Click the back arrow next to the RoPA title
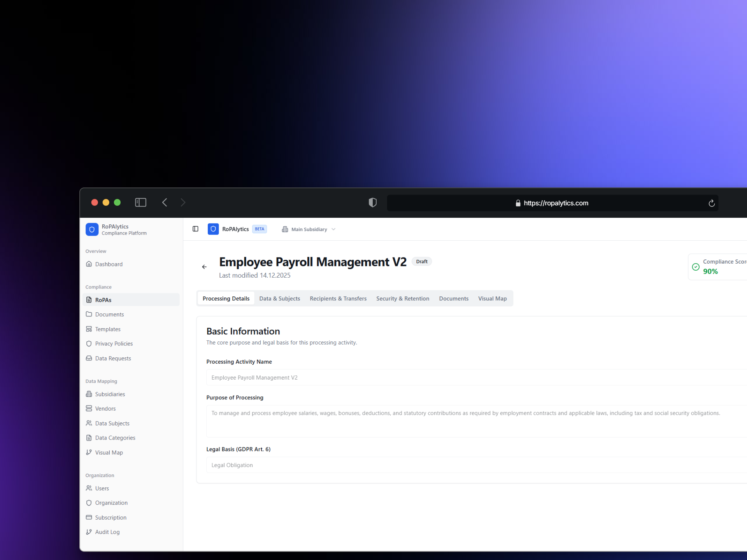The image size is (747, 560). tap(204, 267)
